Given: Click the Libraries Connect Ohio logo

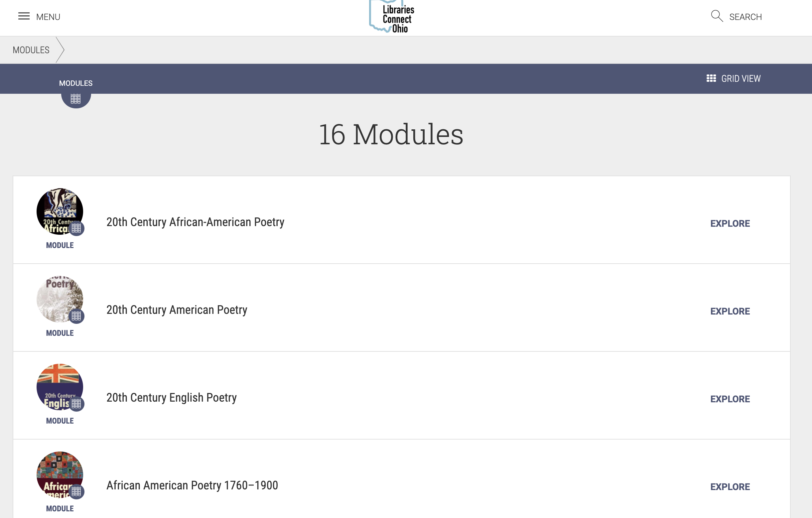Looking at the screenshot, I should click(391, 17).
